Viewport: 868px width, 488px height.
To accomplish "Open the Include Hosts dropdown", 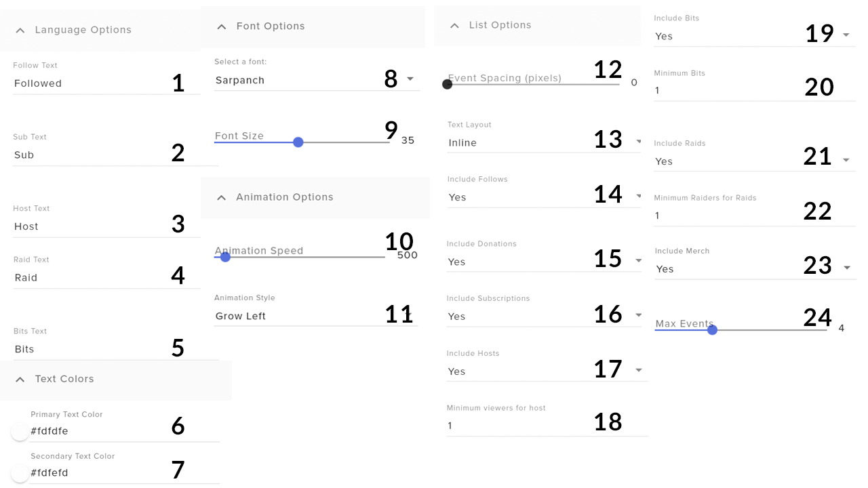I will (547, 371).
